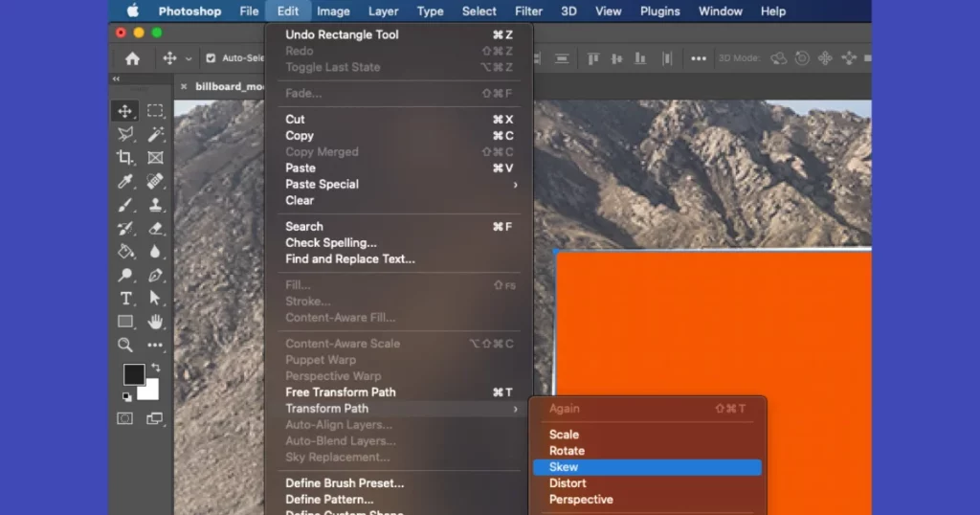The width and height of the screenshot is (980, 515).
Task: Change screen mode icon in toolbox
Action: (154, 418)
